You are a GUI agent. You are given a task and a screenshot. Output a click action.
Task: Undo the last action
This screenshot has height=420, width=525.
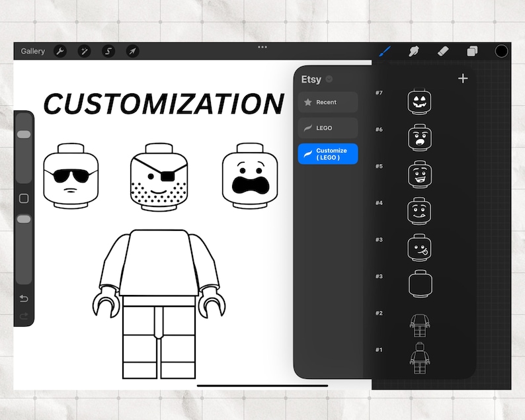click(x=24, y=298)
